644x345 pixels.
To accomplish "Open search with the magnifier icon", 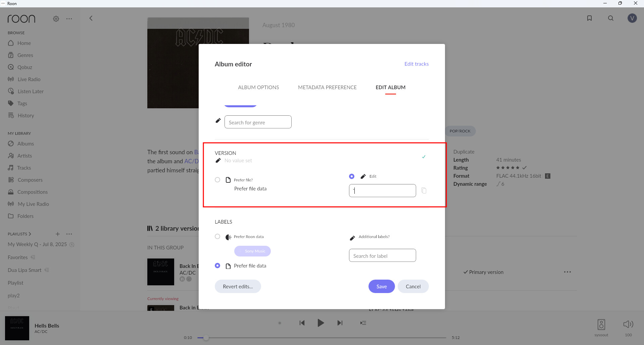I will pyautogui.click(x=611, y=18).
